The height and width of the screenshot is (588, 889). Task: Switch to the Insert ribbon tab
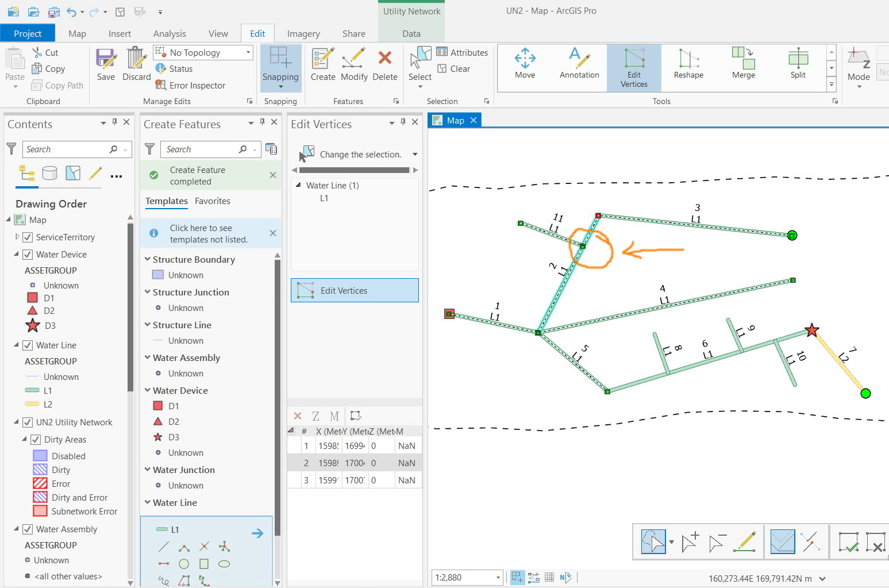coord(120,33)
